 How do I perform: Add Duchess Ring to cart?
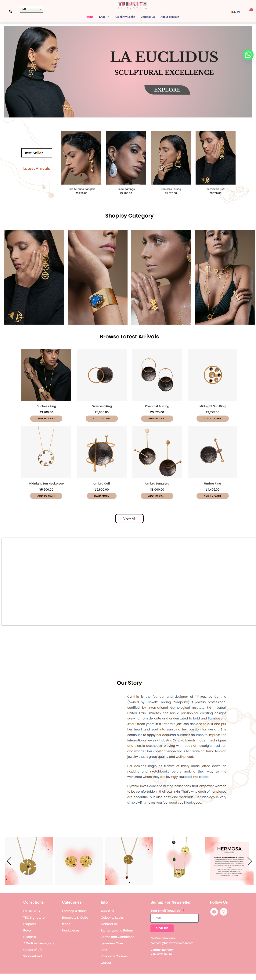[x=46, y=419]
